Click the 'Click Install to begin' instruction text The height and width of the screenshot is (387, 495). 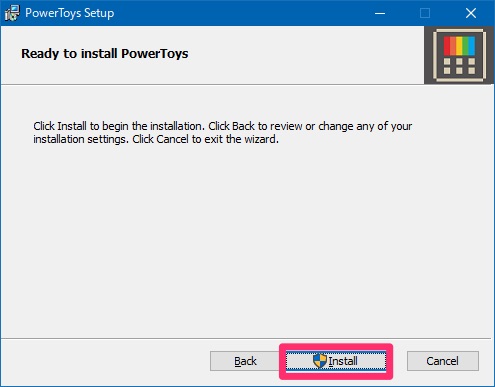pyautogui.click(x=223, y=133)
